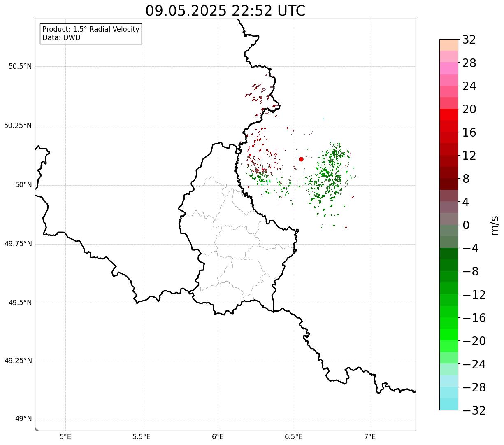Click the title '09.05.2025 22:52 UTC'

click(x=225, y=11)
